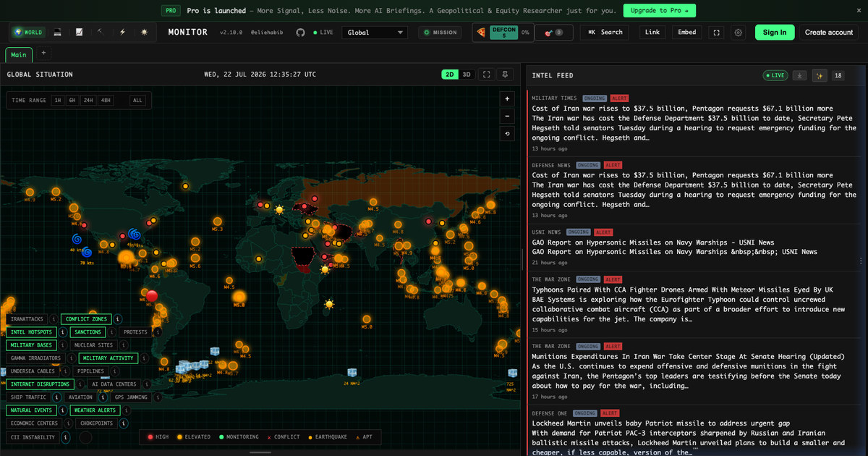868x456 pixels.
Task: Toggle the IRANATTACKS layer
Action: click(26, 319)
